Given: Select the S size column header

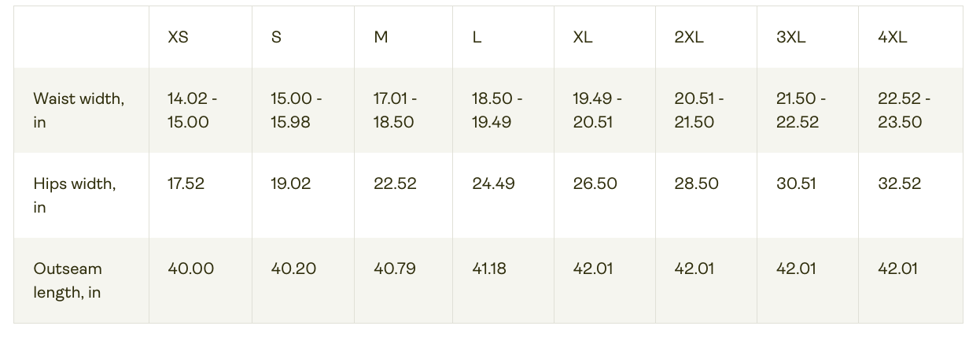Looking at the screenshot, I should pyautogui.click(x=276, y=37).
